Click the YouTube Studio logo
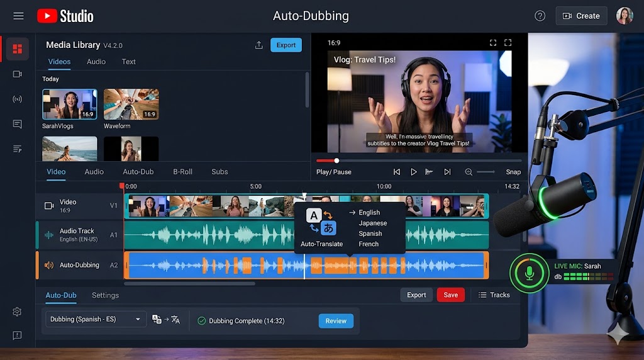Screen dimensions: 644x360 (x=65, y=16)
